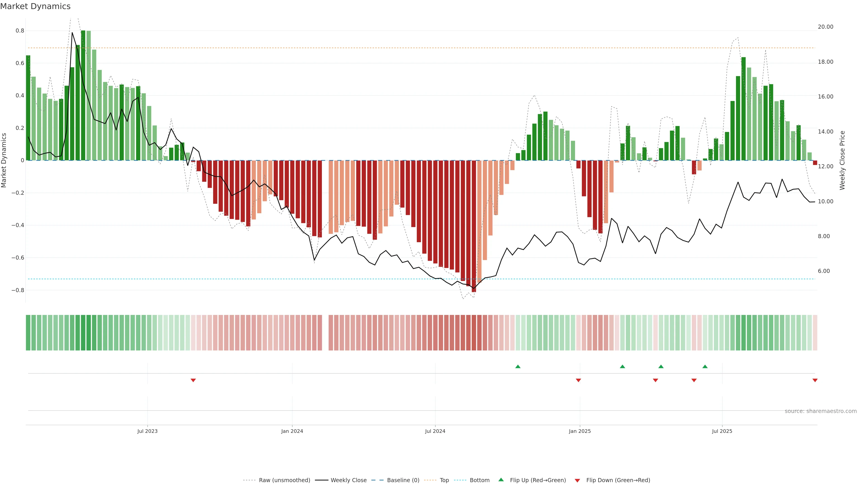Click the Top legend label

[x=444, y=480]
